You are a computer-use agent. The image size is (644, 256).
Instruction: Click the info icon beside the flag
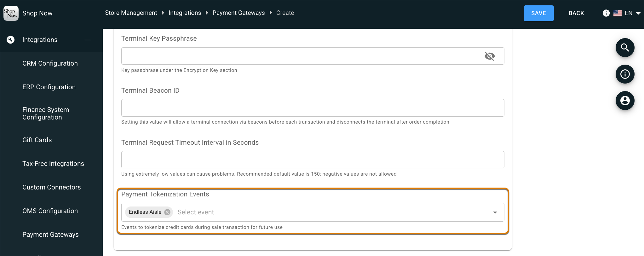(606, 13)
